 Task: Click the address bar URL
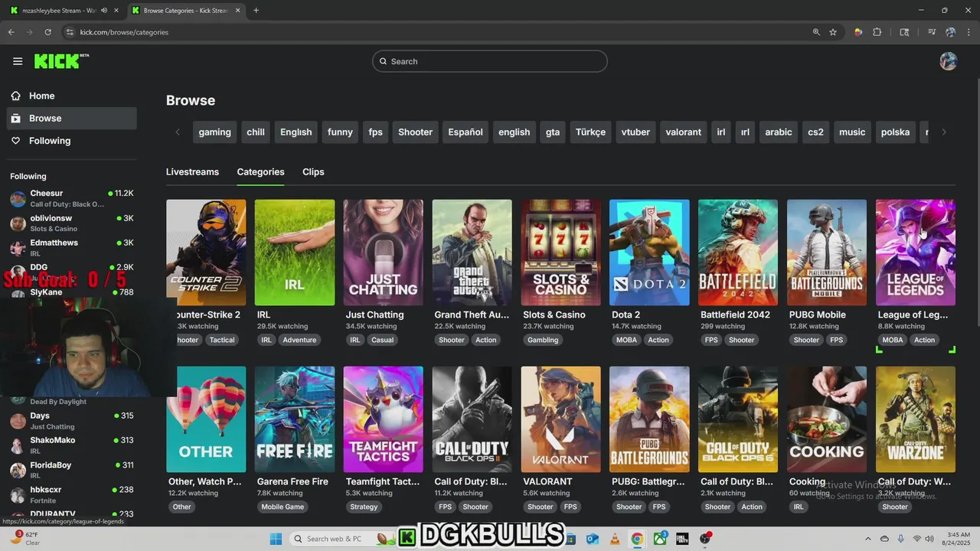pos(124,32)
